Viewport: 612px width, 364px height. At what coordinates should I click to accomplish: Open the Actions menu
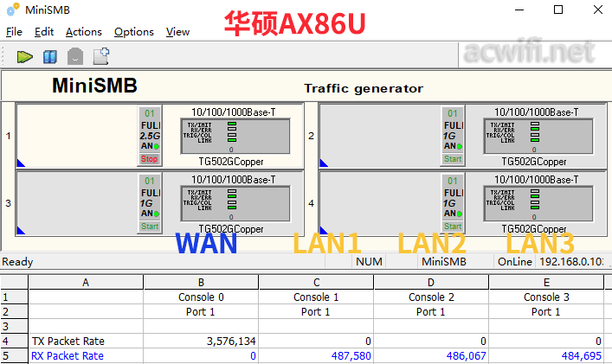[x=83, y=32]
